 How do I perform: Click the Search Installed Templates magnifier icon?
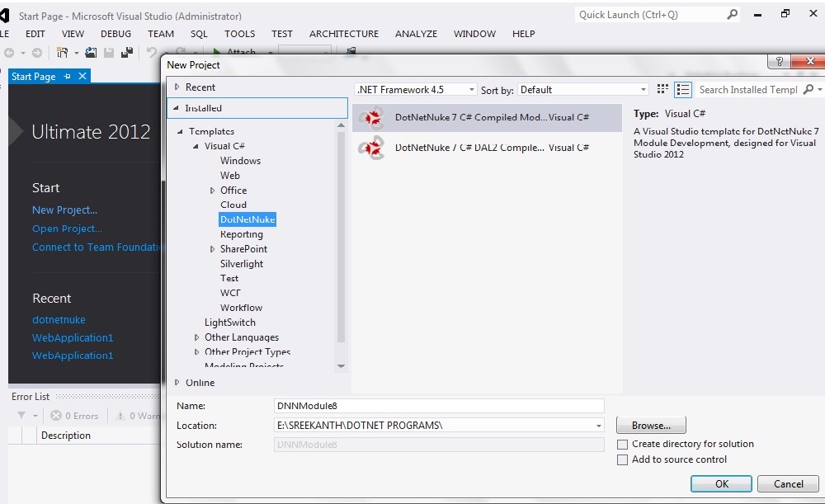pos(808,89)
